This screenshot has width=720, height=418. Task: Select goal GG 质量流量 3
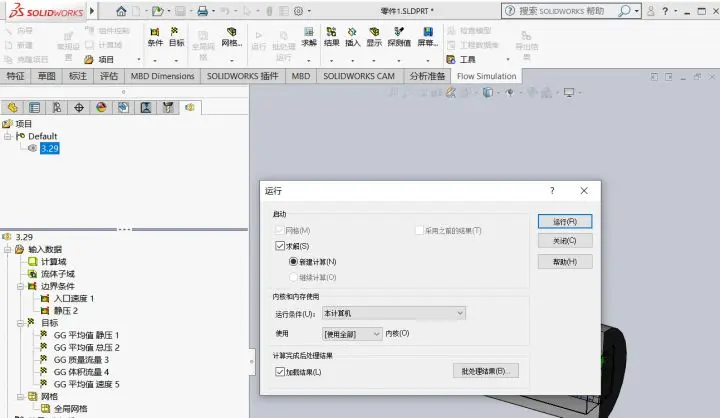click(x=81, y=360)
